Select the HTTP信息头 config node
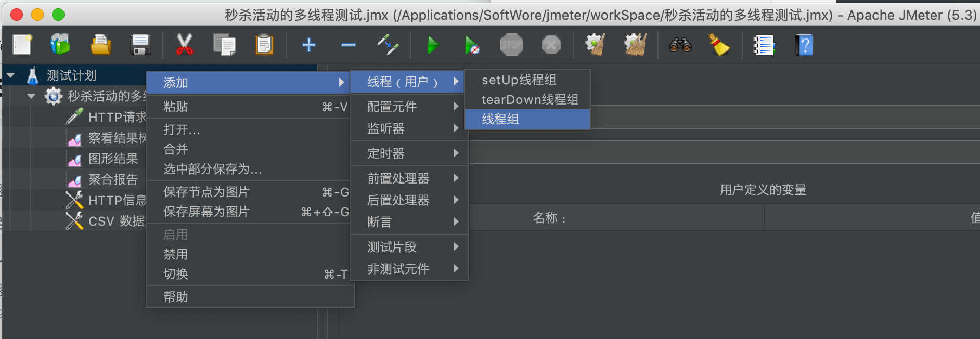 117,200
